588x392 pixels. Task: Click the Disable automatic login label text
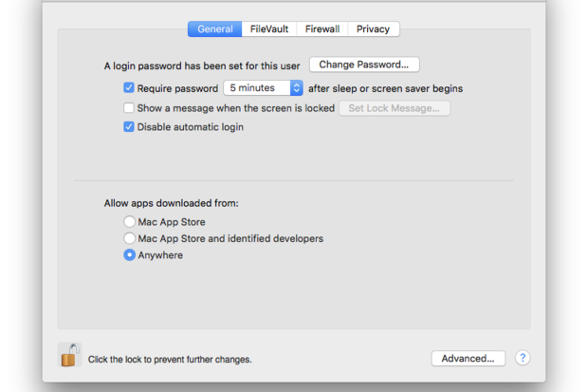[190, 127]
